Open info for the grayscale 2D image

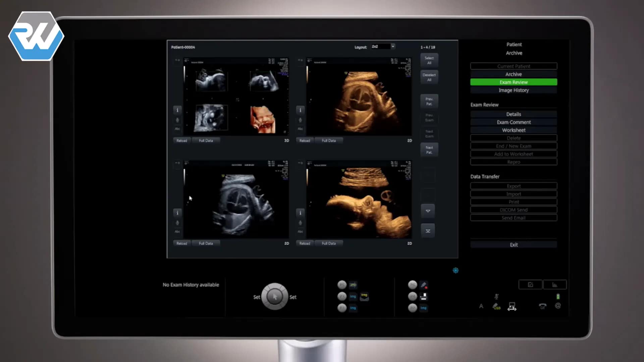(177, 213)
